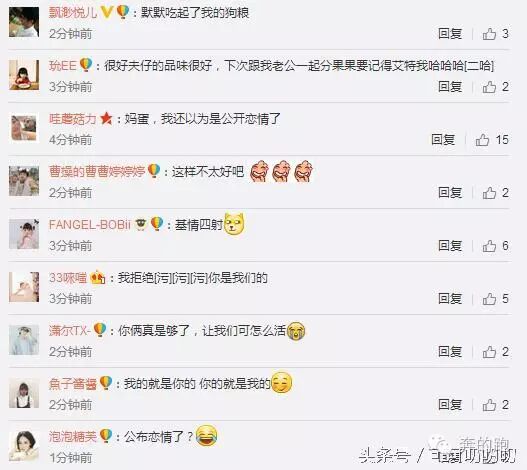Open FANGEL-BOBii's profile link
This screenshot has width=527, height=470.
tap(90, 225)
